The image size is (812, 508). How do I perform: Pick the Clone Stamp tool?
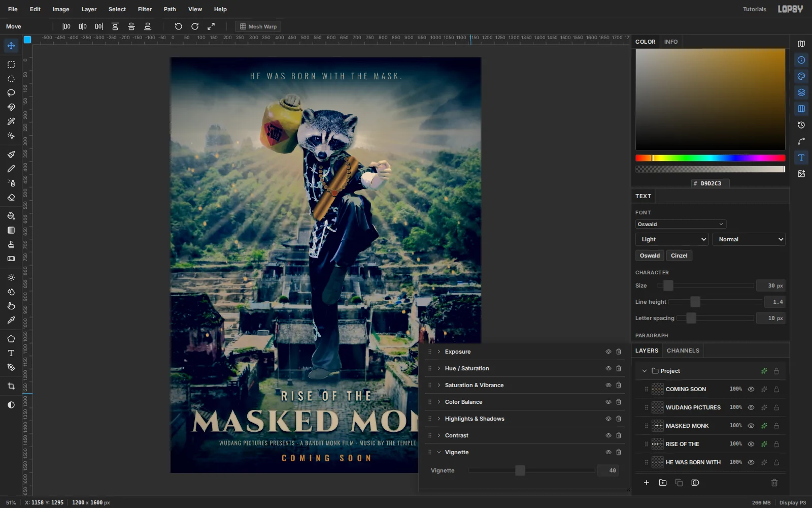11,244
